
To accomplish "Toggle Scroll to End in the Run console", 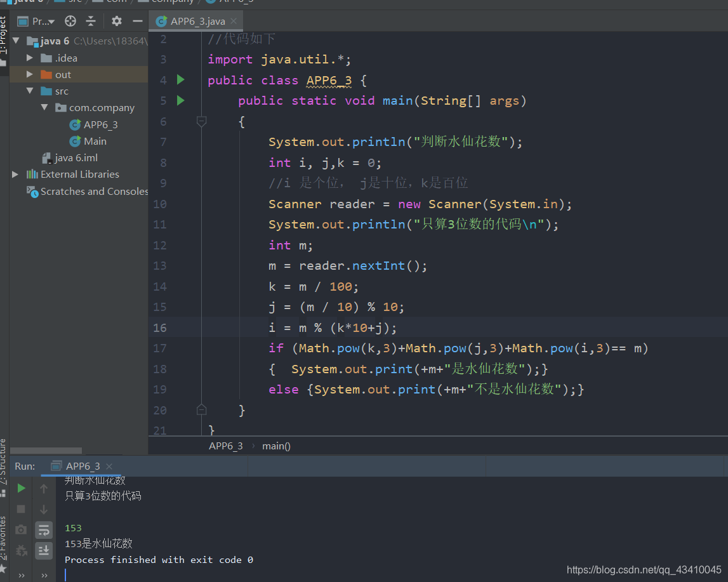I will coord(44,550).
